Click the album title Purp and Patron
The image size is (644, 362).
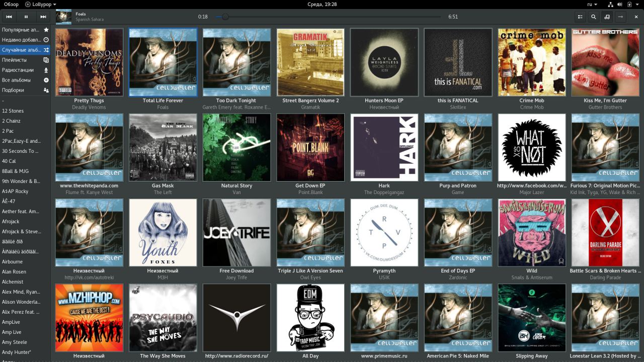click(x=458, y=186)
